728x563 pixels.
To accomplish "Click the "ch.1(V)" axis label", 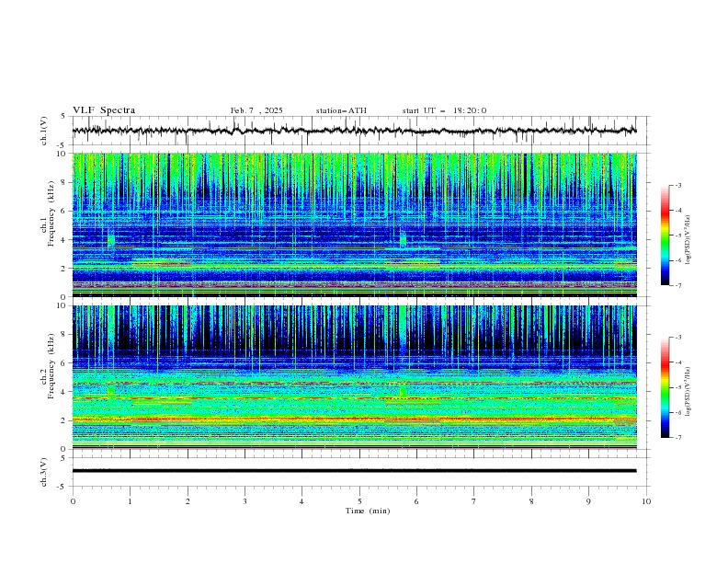I will [x=44, y=131].
